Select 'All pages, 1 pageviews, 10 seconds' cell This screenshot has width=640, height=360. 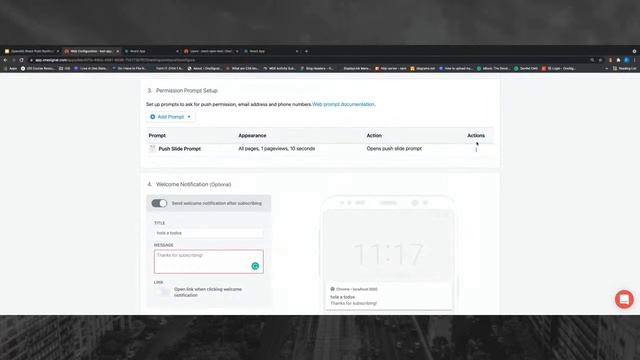click(x=277, y=149)
